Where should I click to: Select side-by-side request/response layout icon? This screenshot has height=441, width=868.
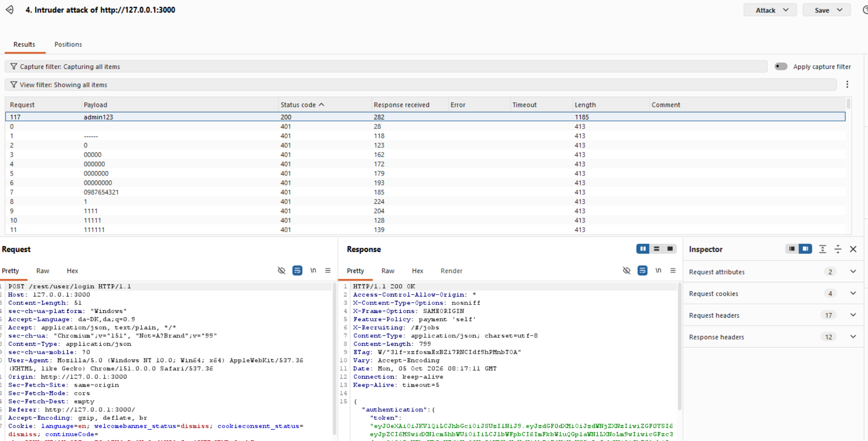(643, 249)
